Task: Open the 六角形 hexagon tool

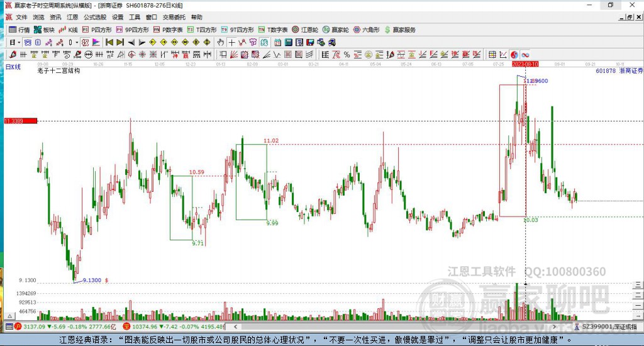Action: coord(367,30)
